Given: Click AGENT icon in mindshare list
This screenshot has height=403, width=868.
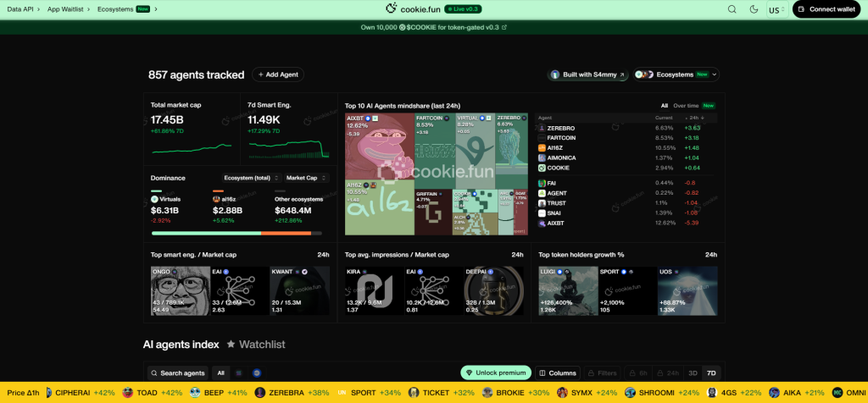Looking at the screenshot, I should tap(542, 194).
